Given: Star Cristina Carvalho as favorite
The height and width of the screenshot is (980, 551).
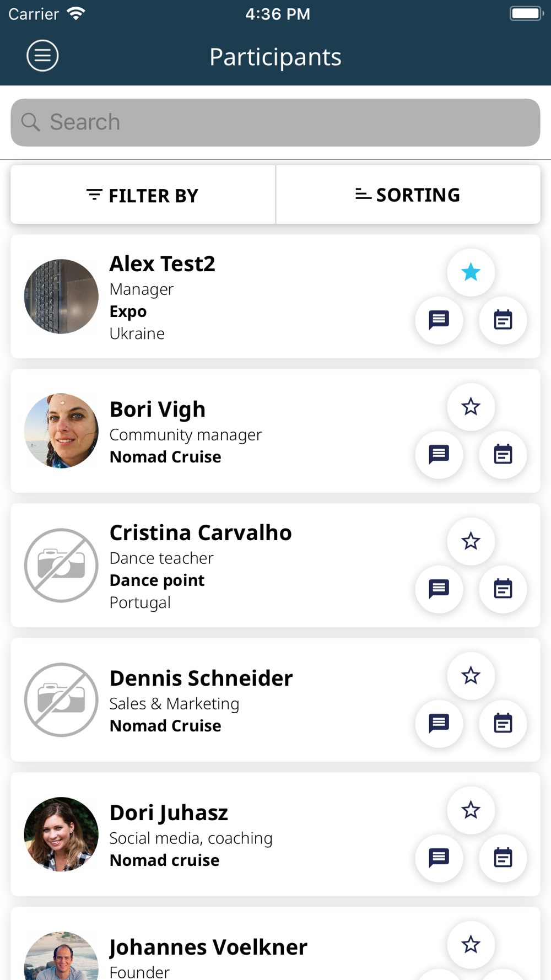Looking at the screenshot, I should click(471, 541).
